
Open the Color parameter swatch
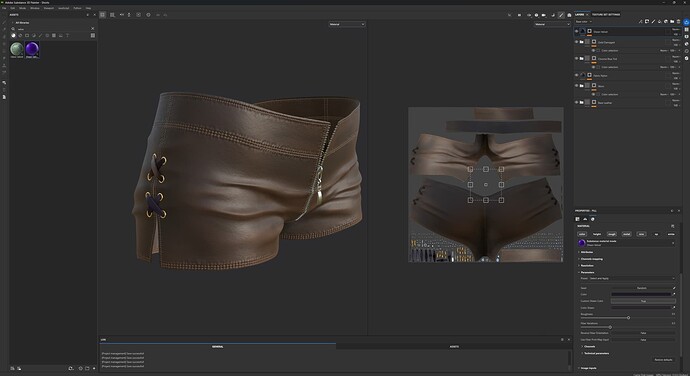point(641,294)
